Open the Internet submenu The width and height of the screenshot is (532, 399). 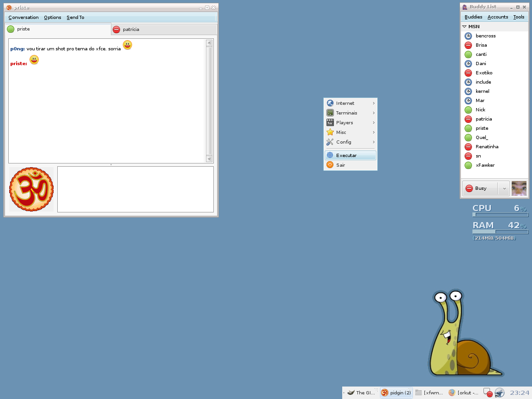351,103
